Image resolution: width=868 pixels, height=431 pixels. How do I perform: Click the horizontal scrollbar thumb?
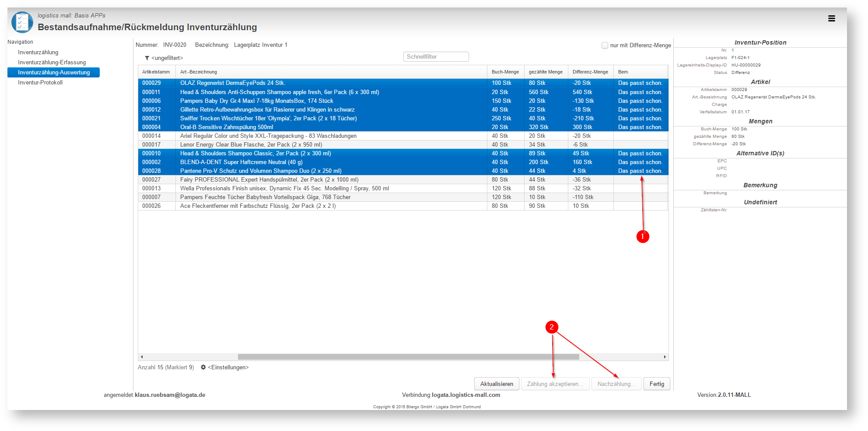408,357
